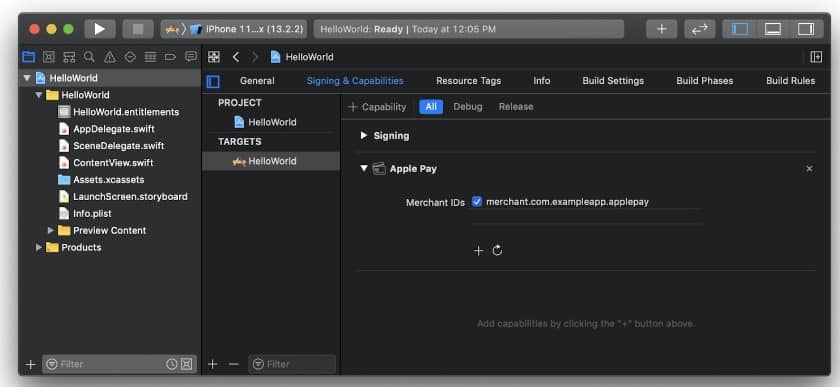Select the scheme and iPhone 11 destination selector
Viewport: 840px width, 387px height.
(x=234, y=29)
